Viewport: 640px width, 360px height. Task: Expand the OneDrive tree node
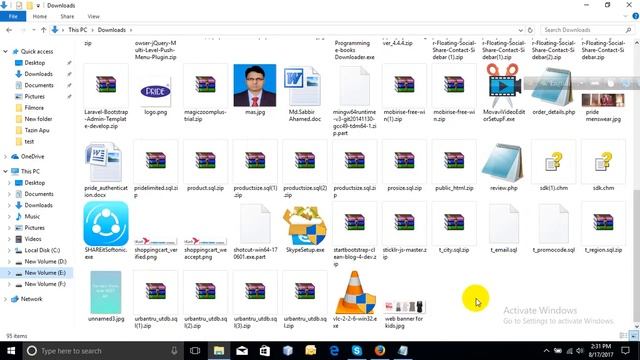point(6,157)
